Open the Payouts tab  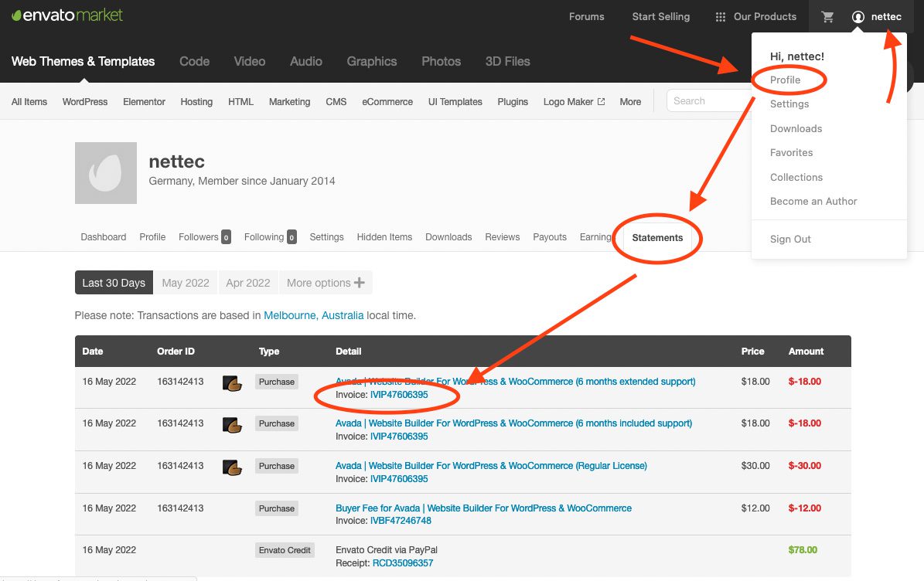549,237
